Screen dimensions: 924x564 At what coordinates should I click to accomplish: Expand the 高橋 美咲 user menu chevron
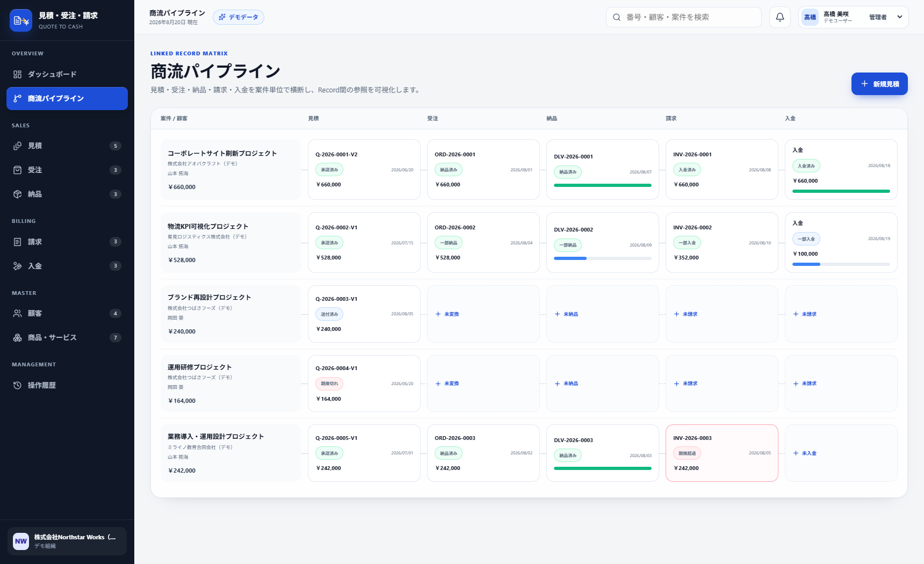tap(899, 17)
